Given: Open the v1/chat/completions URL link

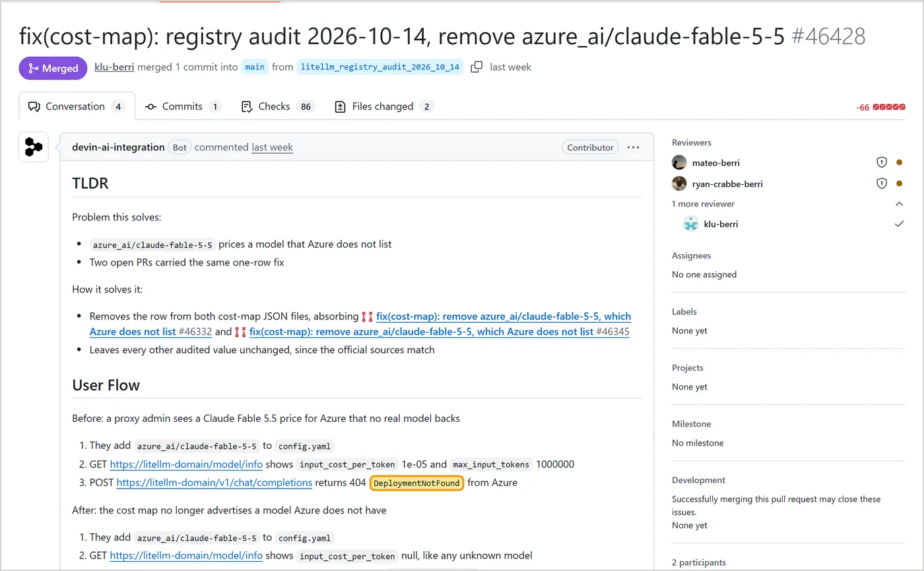Looking at the screenshot, I should [x=214, y=483].
